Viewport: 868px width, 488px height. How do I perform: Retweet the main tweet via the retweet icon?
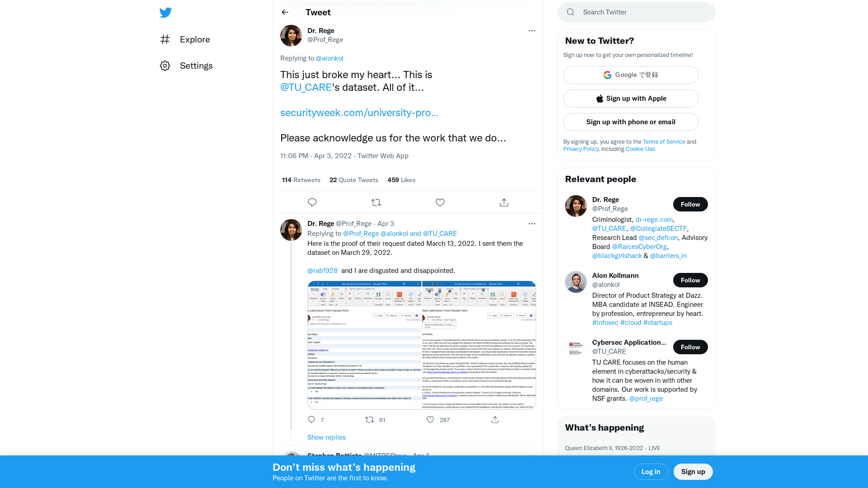tap(376, 202)
